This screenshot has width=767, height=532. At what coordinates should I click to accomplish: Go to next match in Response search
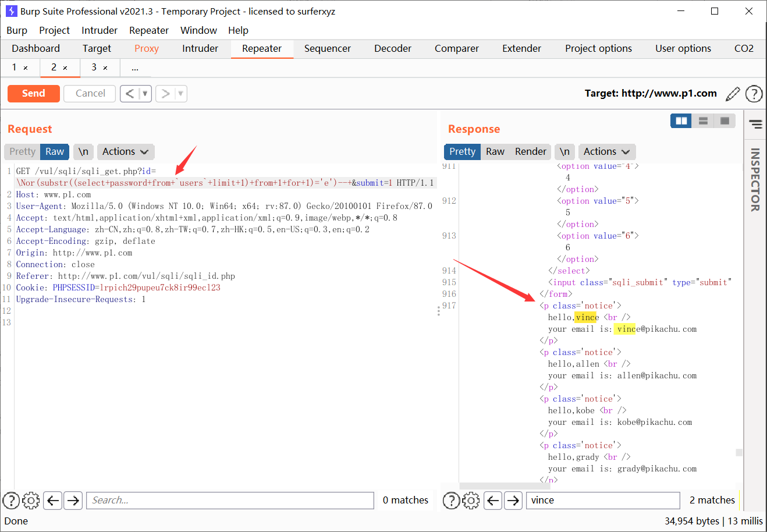click(x=513, y=501)
